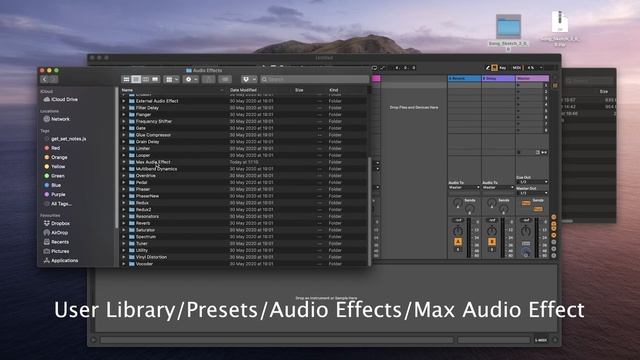
Task: Toggle the computer MIDI keyboard button
Action: [x=494, y=68]
